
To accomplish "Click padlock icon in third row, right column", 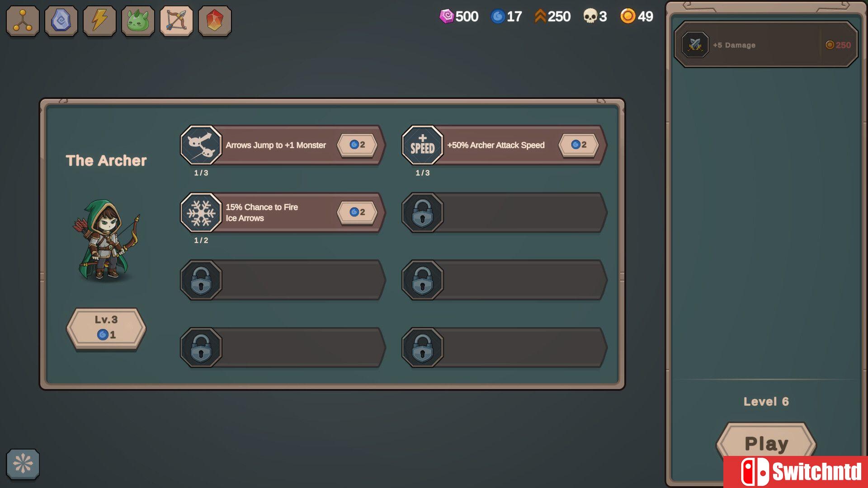I will pos(422,280).
